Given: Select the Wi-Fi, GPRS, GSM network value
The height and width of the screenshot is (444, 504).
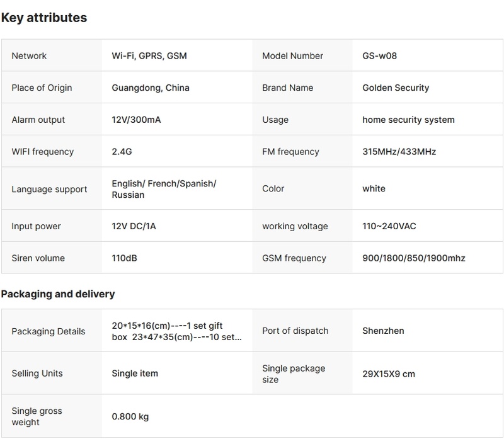Looking at the screenshot, I should click(x=149, y=56).
